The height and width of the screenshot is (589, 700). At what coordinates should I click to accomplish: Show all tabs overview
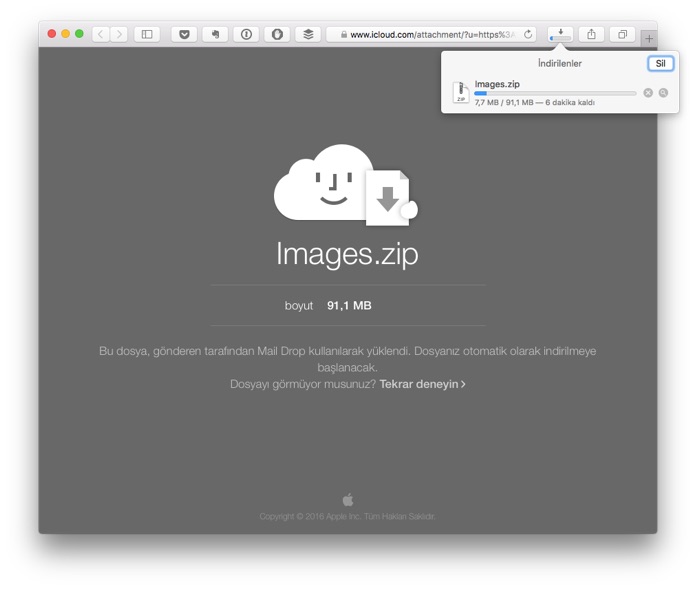(x=622, y=34)
